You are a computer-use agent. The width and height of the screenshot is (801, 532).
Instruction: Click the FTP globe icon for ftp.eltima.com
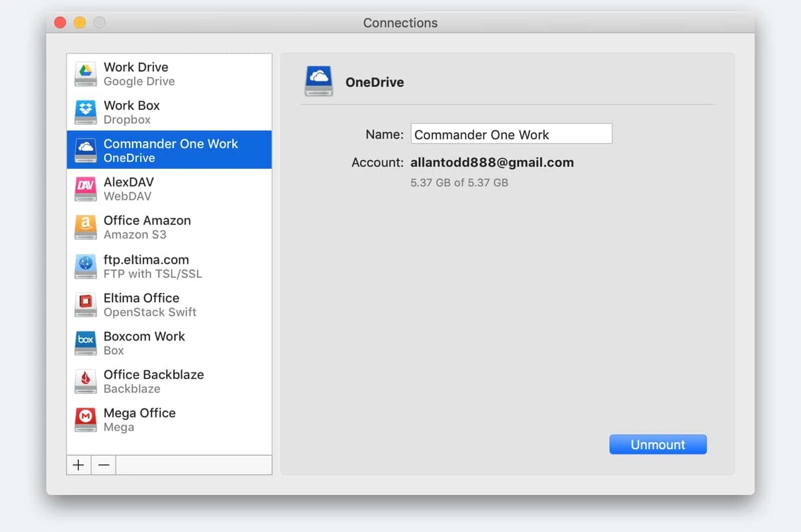tap(86, 266)
